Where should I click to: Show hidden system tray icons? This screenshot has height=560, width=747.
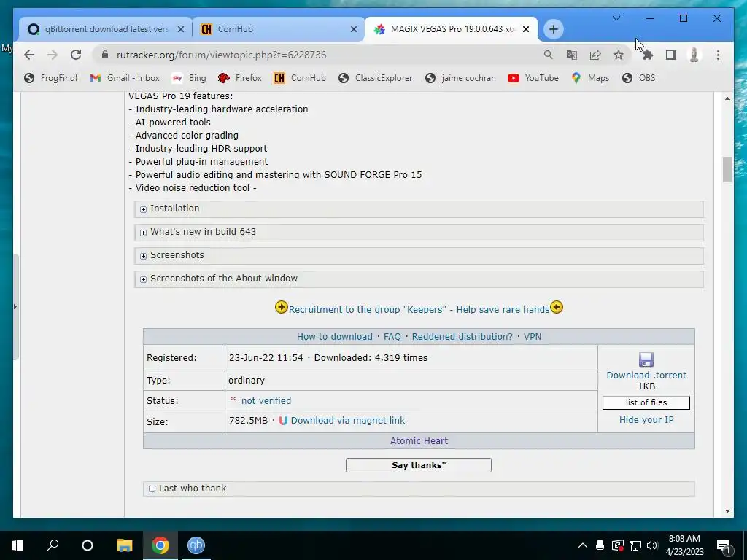(582, 545)
